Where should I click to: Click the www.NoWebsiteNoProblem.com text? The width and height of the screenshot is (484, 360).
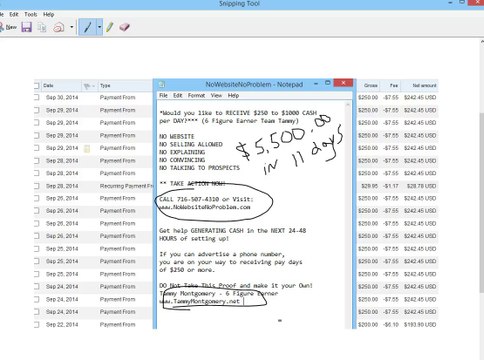coord(205,207)
